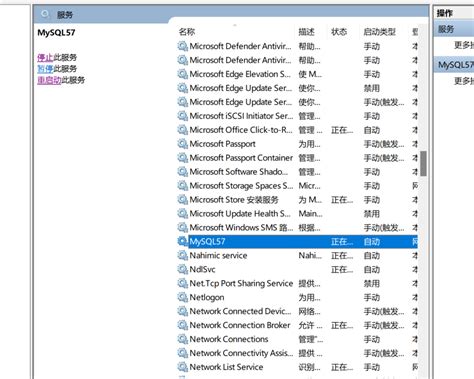This screenshot has height=379, width=474.
Task: Click the gear icon beside Network Connected Devices
Action: [x=182, y=311]
